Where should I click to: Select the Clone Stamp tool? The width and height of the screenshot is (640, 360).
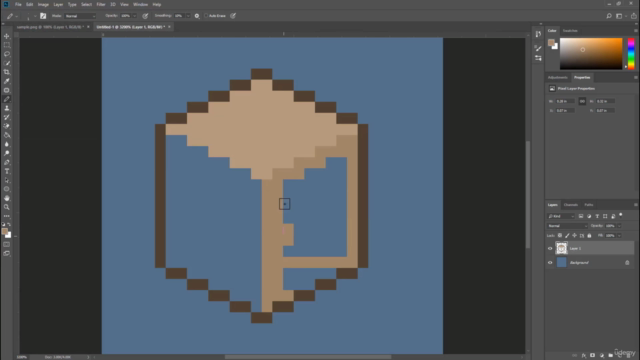[7, 108]
